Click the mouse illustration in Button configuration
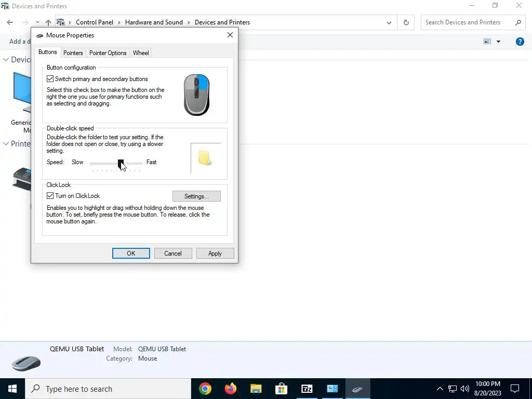 196,95
